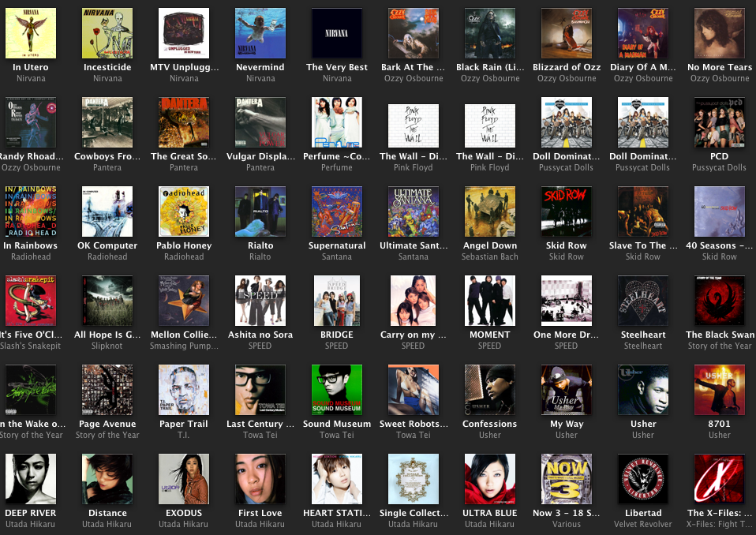Screen dimensions: 756x535
Task: Open the MOMENT album cover
Action: pos(490,301)
